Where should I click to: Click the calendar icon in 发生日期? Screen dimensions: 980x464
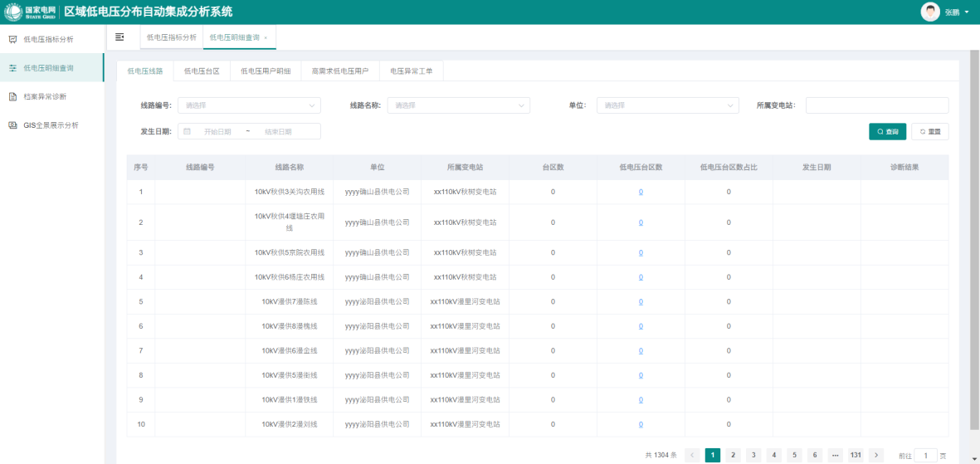tap(187, 131)
